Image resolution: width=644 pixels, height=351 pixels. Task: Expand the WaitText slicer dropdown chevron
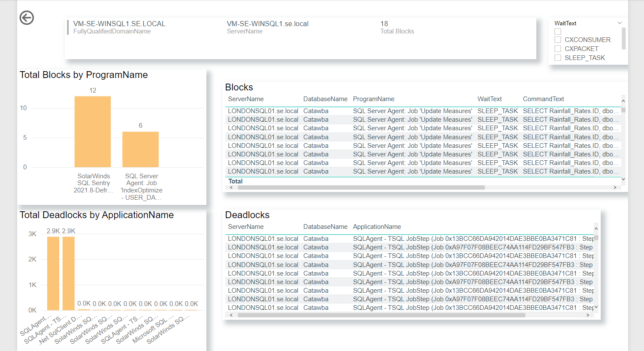coord(619,23)
